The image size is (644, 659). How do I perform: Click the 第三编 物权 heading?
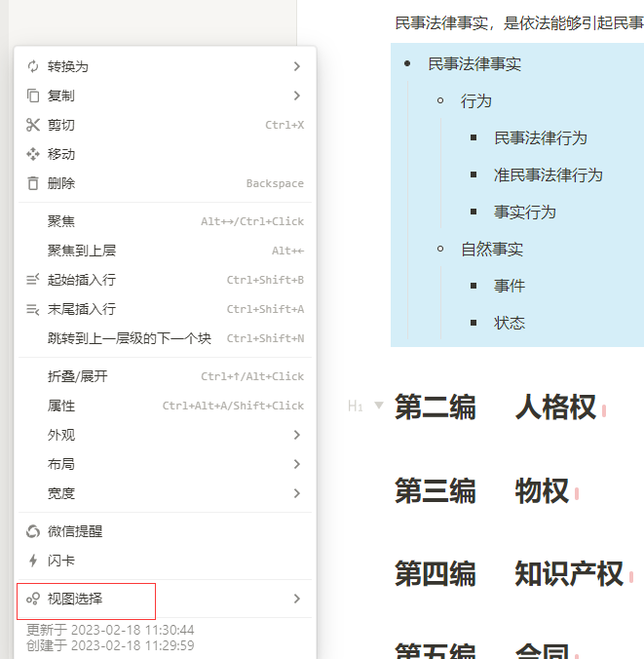pos(482,490)
